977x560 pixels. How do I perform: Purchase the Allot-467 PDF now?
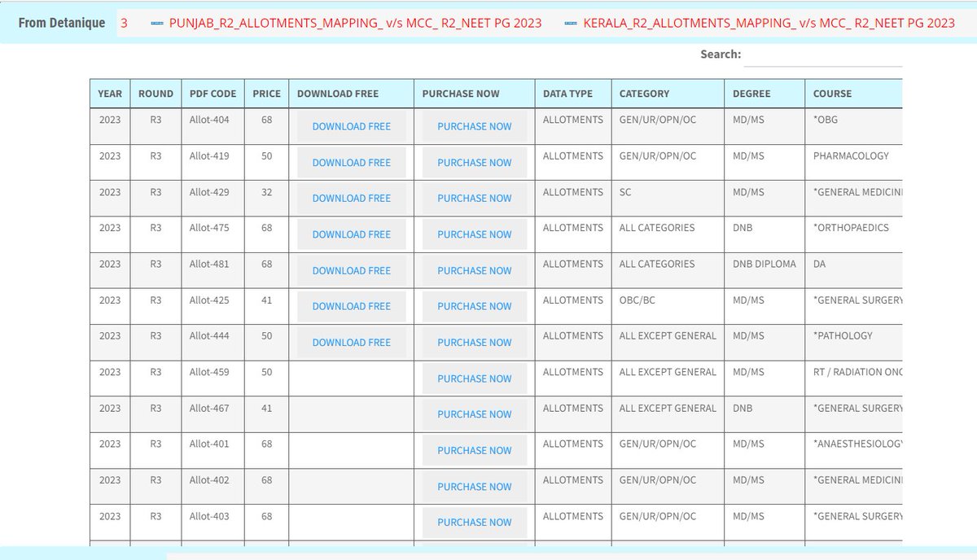[x=475, y=414]
